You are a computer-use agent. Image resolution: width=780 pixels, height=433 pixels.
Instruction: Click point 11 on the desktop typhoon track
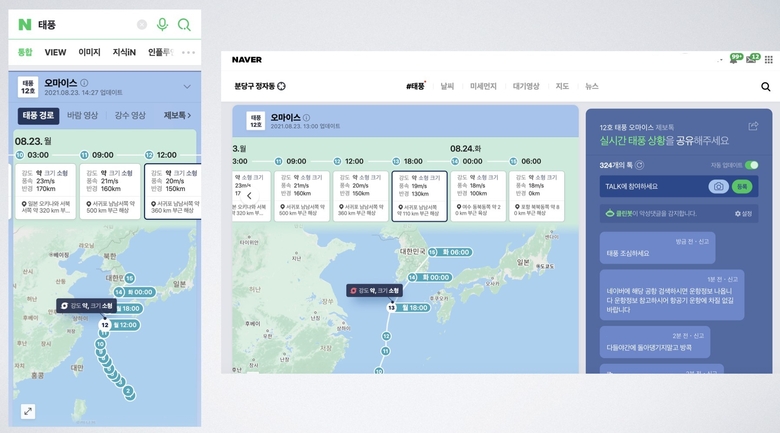click(x=386, y=351)
